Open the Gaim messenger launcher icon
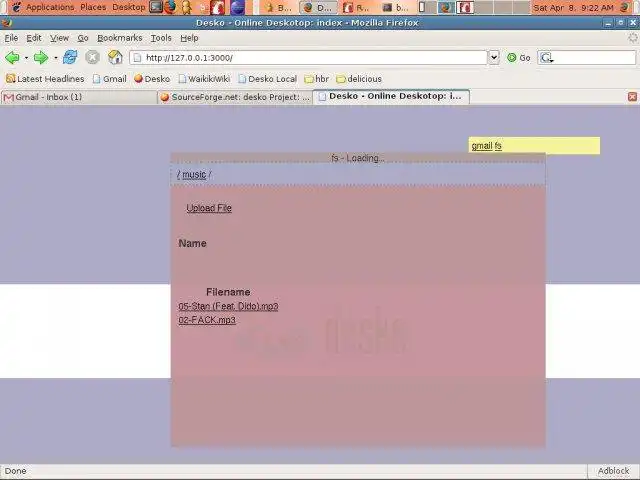Screen dimensions: 640x480 (x=186, y=7)
